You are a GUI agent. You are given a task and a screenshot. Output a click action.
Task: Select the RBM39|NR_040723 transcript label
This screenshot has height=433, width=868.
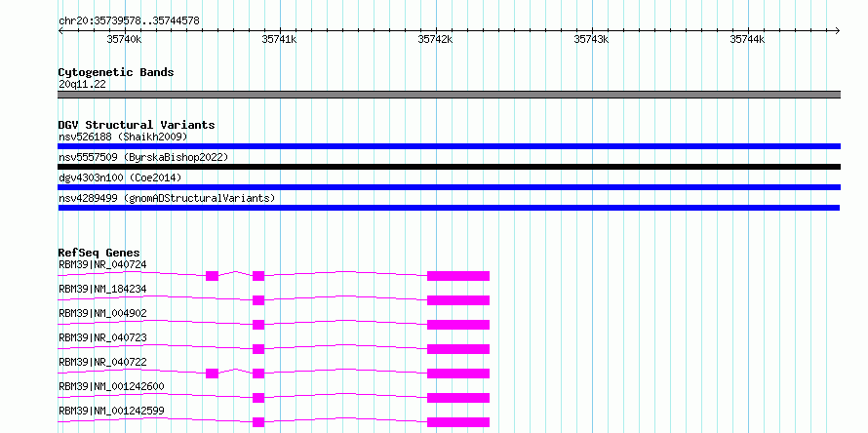coord(102,337)
